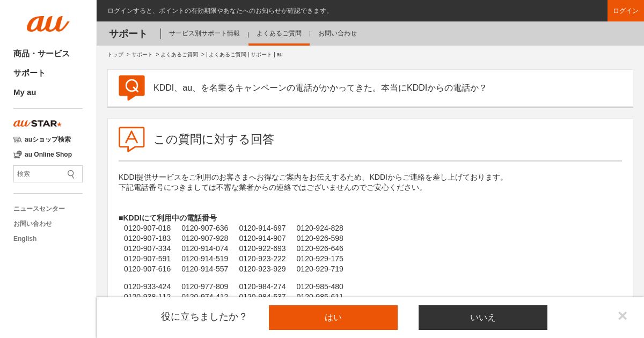Screen dimensions: 644x338
Task: Click phone number 0120-929-719
Action: tap(320, 269)
